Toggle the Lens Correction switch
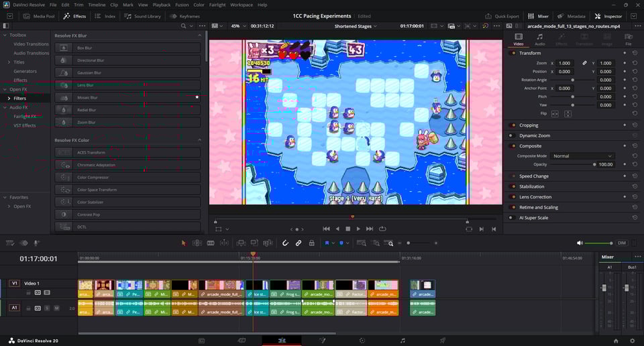This screenshot has height=346, width=644. [x=513, y=196]
